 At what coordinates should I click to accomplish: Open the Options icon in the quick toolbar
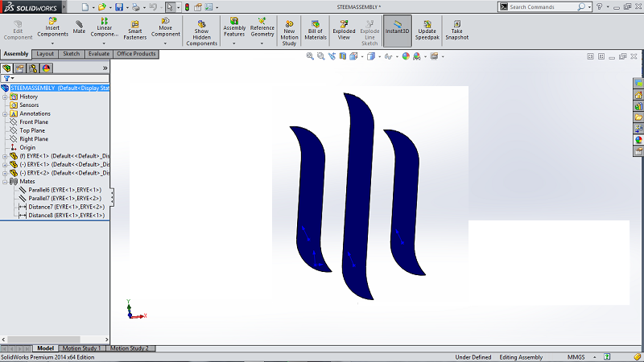209,7
